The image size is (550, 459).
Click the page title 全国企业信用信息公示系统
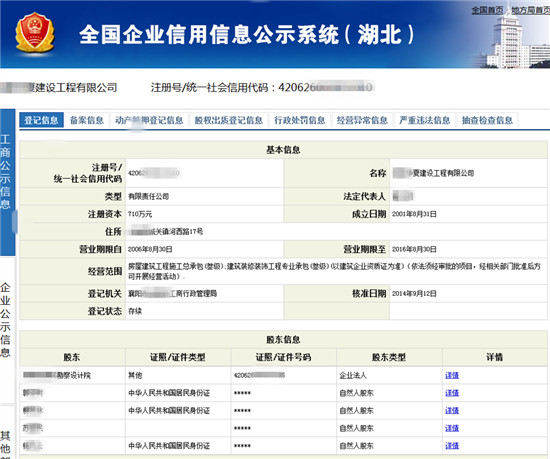247,35
